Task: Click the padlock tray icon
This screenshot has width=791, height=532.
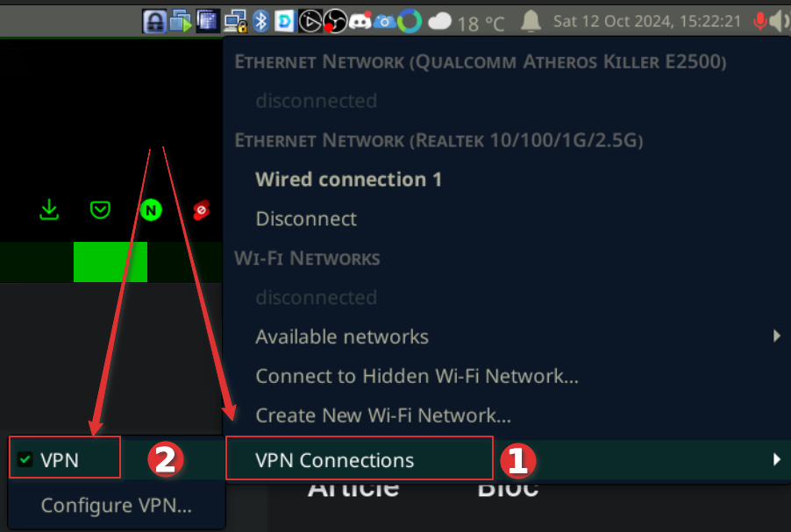Action: point(155,21)
